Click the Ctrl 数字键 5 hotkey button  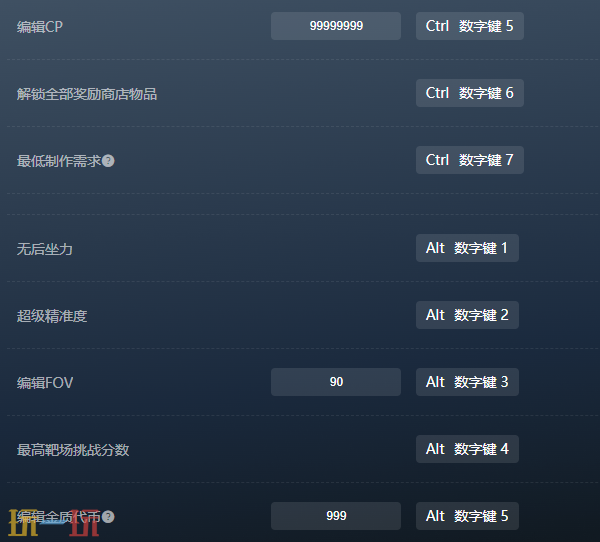[x=470, y=26]
